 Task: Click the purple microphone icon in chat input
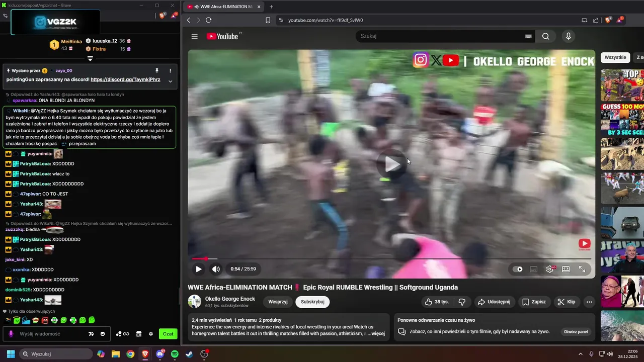11,334
